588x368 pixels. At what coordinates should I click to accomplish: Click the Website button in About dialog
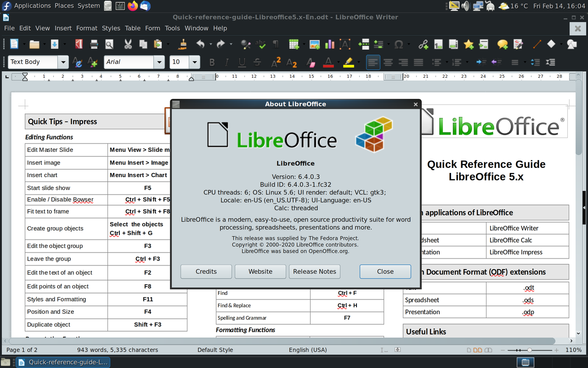[260, 271]
